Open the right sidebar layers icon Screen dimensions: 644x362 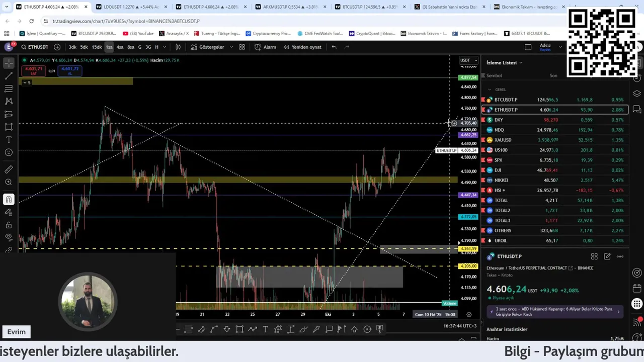pos(637,94)
